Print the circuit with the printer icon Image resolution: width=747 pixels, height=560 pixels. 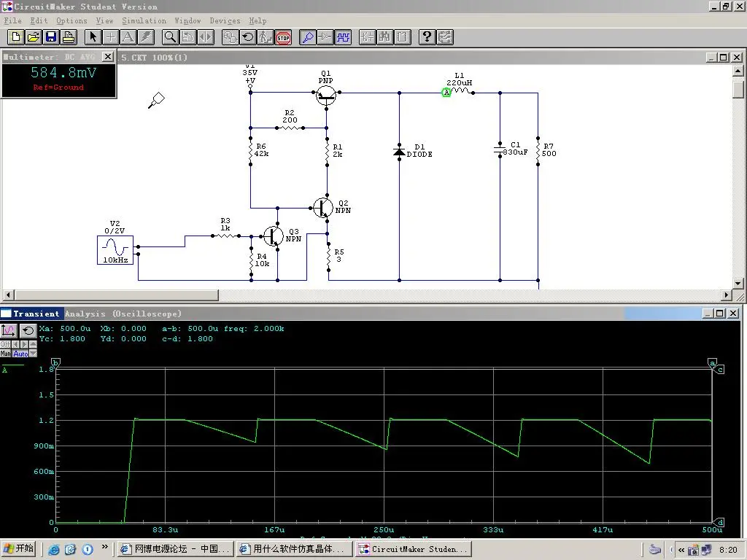coord(69,37)
